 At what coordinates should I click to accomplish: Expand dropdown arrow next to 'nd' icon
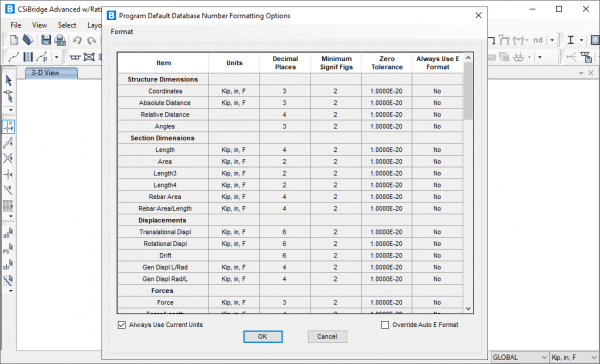click(552, 40)
